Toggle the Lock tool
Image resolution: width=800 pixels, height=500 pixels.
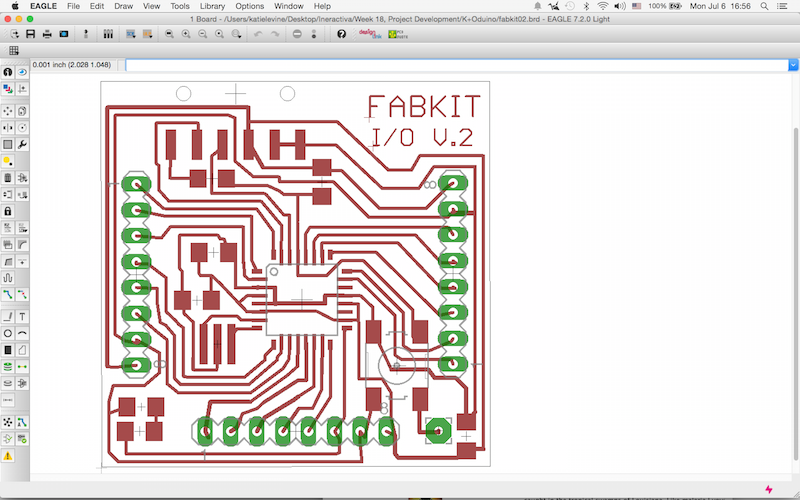pyautogui.click(x=8, y=211)
